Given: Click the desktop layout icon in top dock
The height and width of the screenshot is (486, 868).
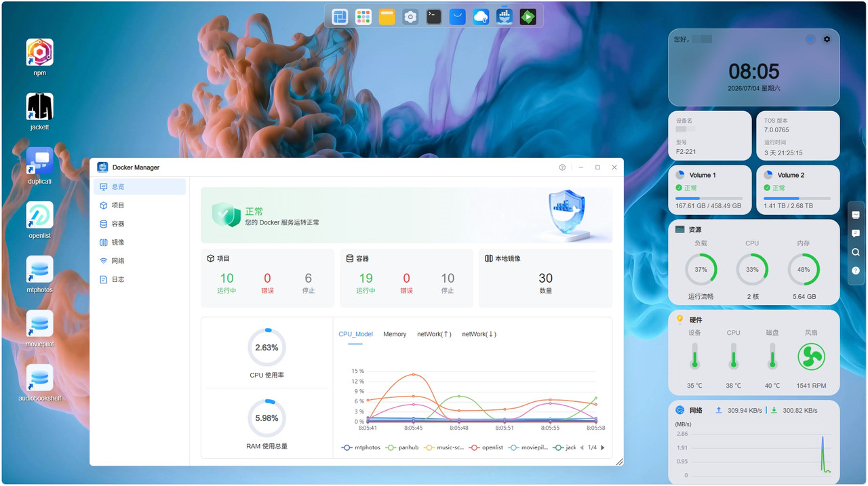Looking at the screenshot, I should (x=340, y=16).
